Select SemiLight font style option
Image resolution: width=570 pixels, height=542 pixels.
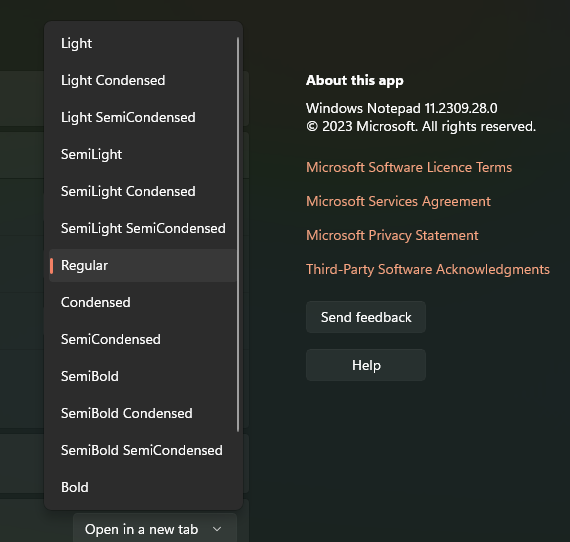pyautogui.click(x=143, y=154)
